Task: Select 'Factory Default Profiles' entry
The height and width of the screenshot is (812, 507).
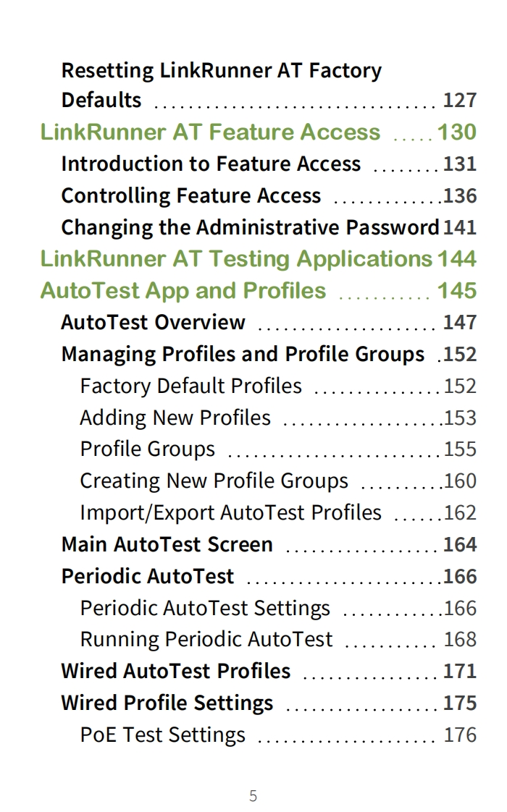Action: 190,386
